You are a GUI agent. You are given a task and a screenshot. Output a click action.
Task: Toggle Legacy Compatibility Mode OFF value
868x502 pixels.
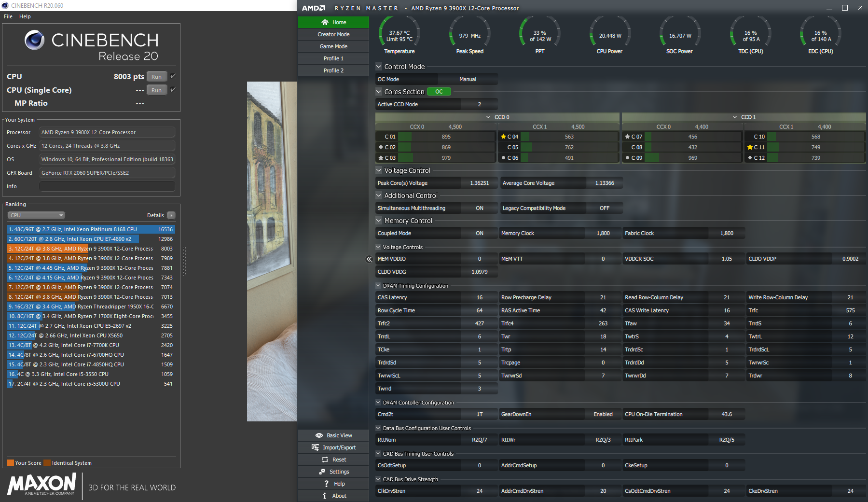click(605, 208)
